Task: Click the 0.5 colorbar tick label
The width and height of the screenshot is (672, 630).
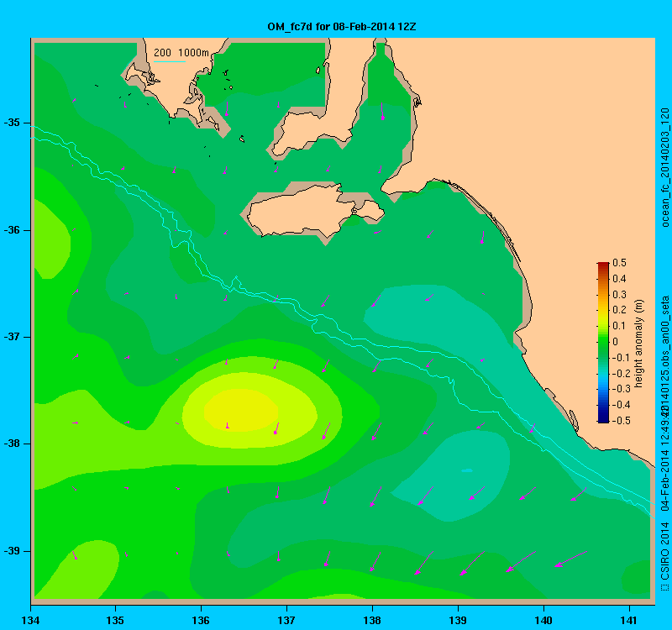Action: (x=619, y=263)
